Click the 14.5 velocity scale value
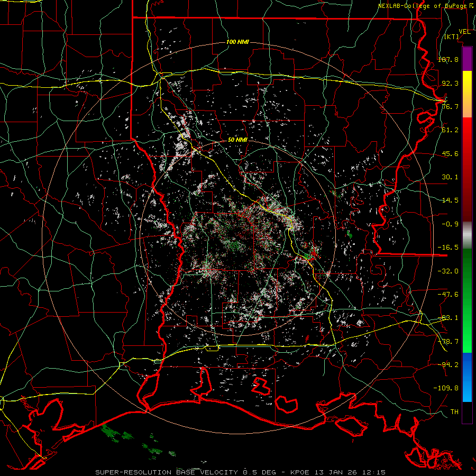The height and width of the screenshot is (476, 476). coord(450,200)
